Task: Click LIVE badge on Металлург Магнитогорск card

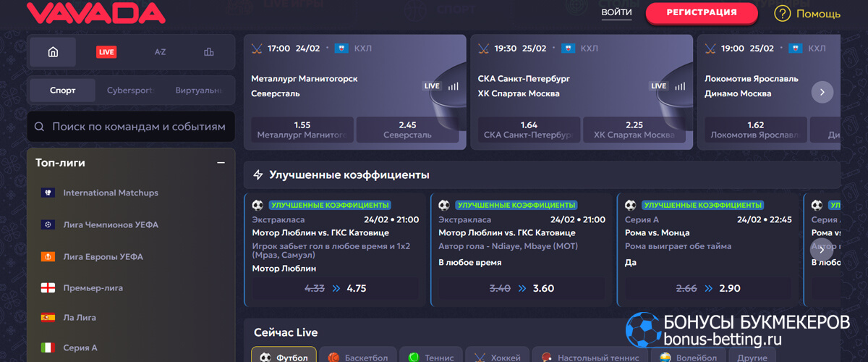Action: point(432,85)
